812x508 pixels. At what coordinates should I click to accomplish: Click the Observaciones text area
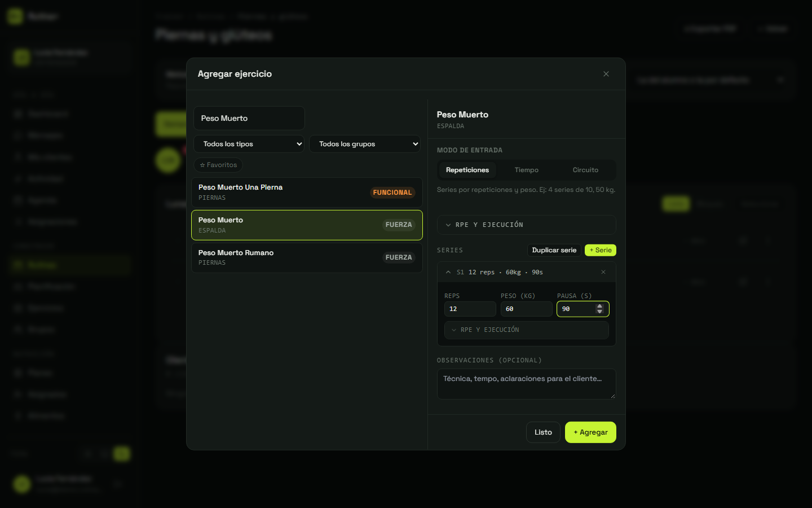tap(526, 384)
